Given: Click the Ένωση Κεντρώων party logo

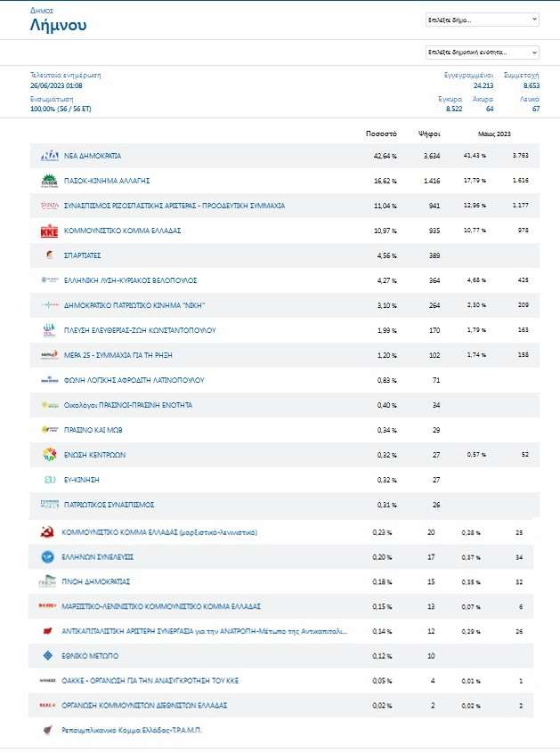Looking at the screenshot, I should click(x=50, y=455).
